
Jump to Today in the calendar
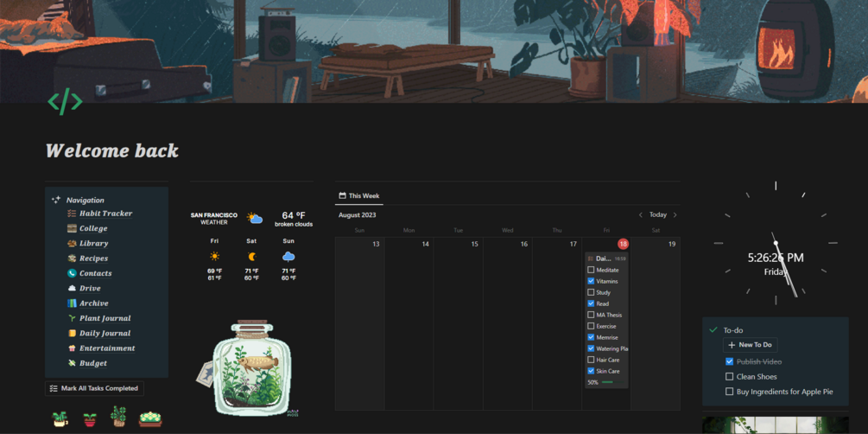pos(658,214)
